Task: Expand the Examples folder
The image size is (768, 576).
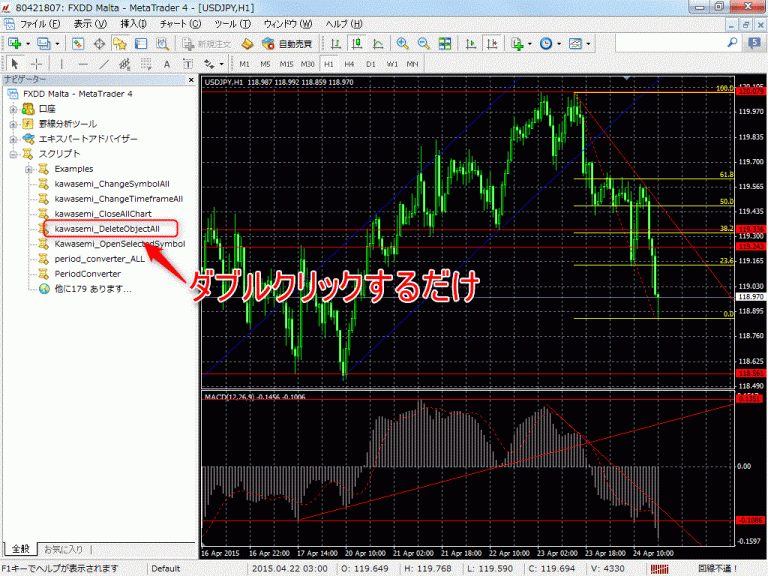Action: pyautogui.click(x=28, y=169)
